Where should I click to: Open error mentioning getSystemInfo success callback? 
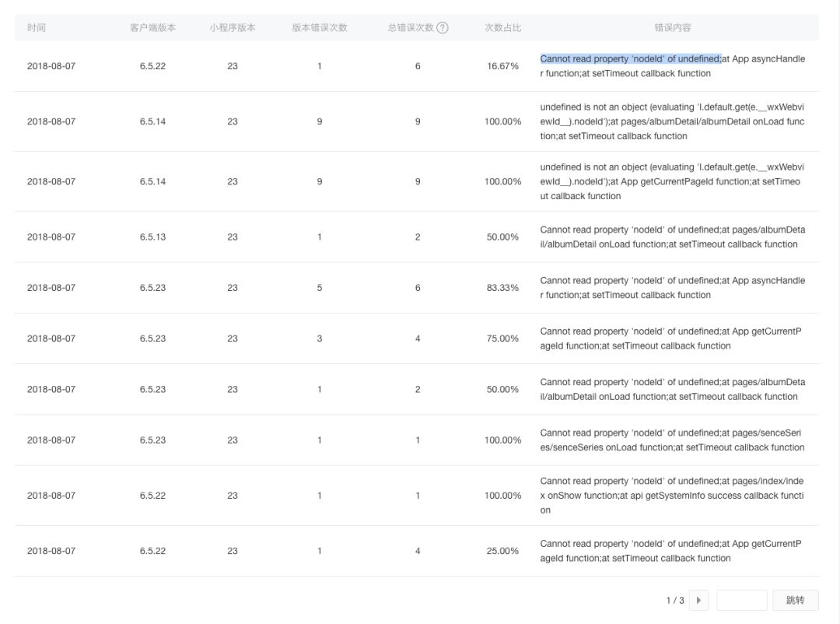[x=672, y=496]
